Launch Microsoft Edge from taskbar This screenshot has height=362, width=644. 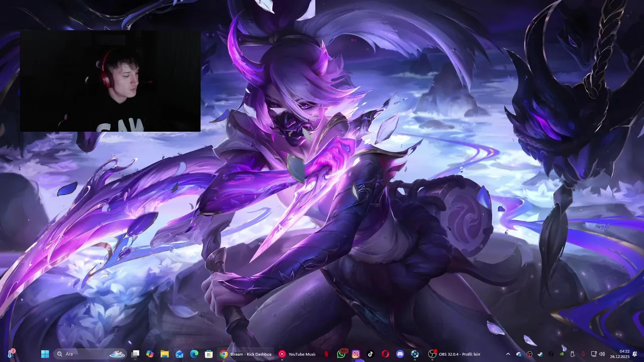click(x=194, y=354)
